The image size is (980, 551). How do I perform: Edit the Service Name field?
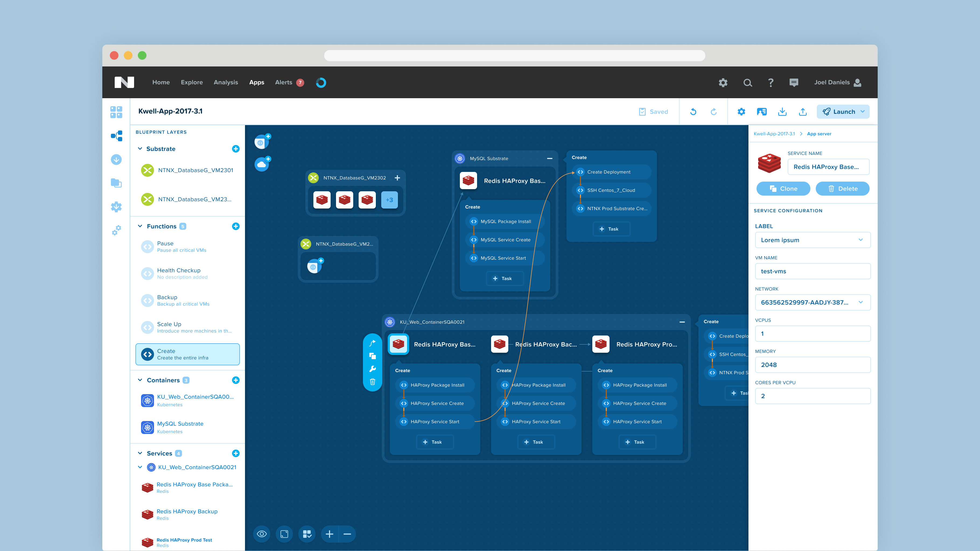coord(828,167)
